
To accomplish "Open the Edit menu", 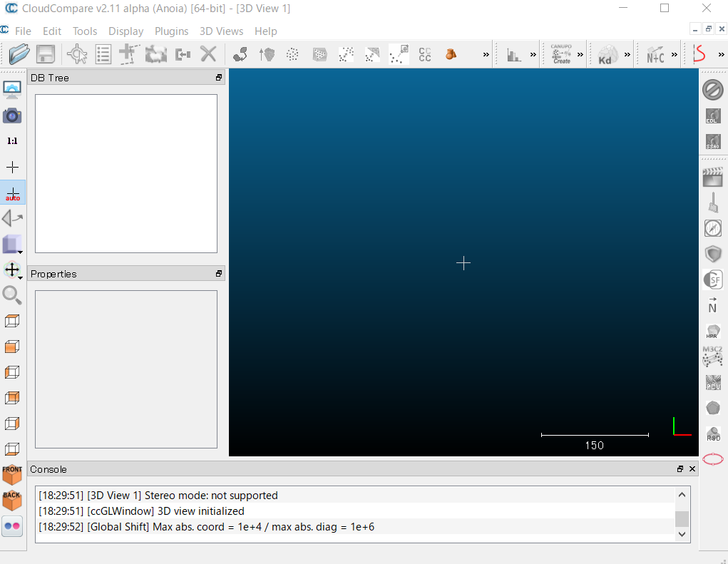I will [x=52, y=31].
